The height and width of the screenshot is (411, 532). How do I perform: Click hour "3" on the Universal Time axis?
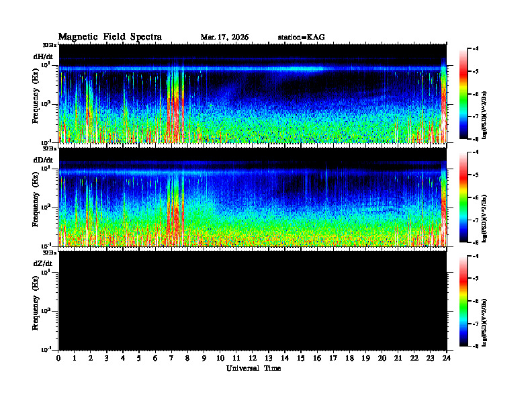click(x=107, y=359)
